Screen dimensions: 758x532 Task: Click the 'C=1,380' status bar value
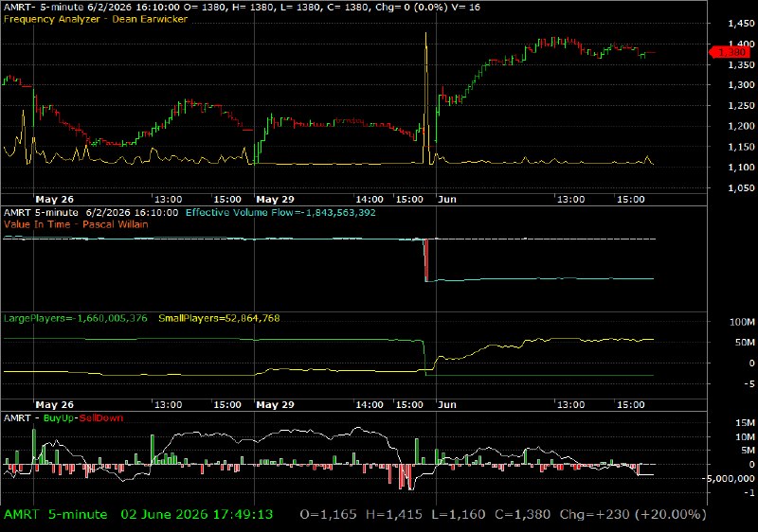(523, 515)
